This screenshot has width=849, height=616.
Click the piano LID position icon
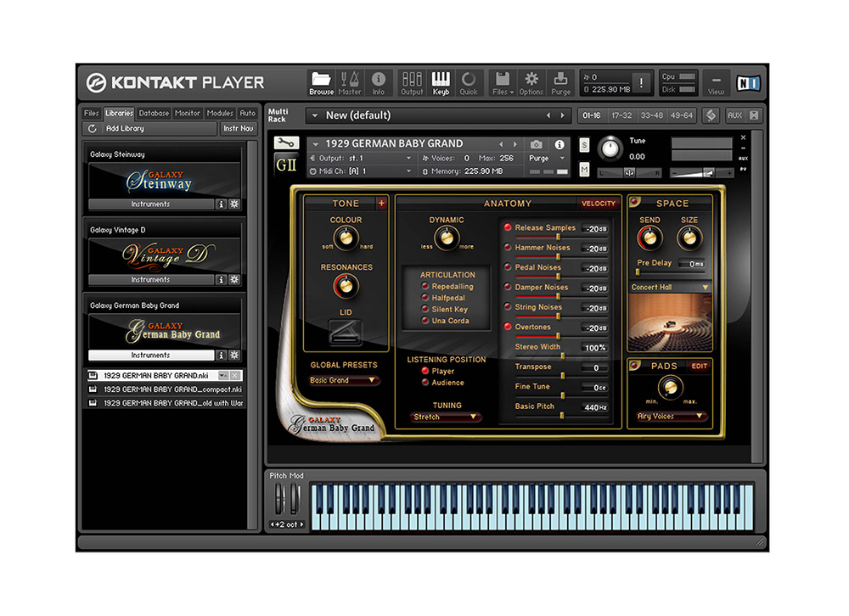coord(346,331)
